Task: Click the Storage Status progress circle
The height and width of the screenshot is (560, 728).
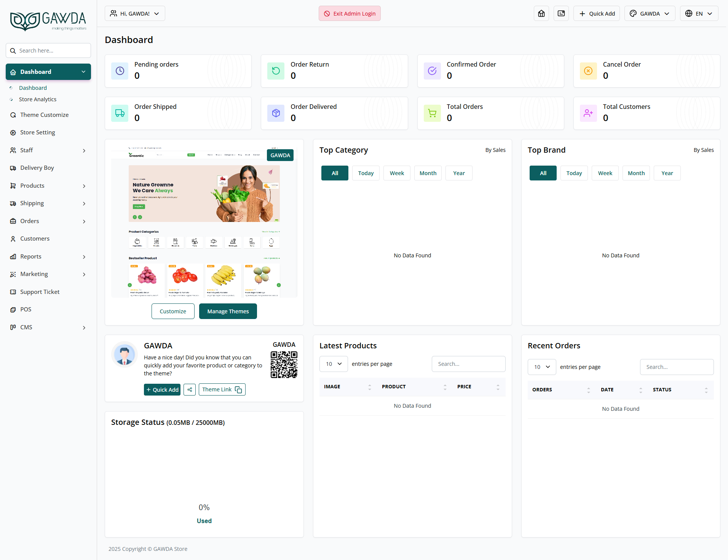Action: point(204,507)
